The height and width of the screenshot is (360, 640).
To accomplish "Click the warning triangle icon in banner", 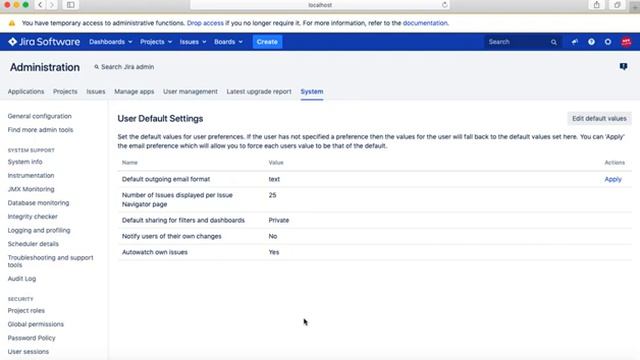I will [x=12, y=23].
